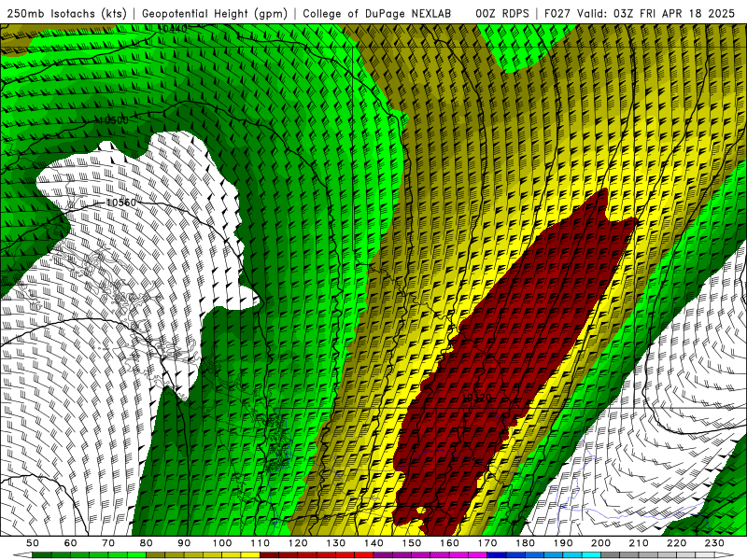747x560 pixels.
Task: Click the darkest red color bar segment starting at 110
Action: [x=270, y=555]
